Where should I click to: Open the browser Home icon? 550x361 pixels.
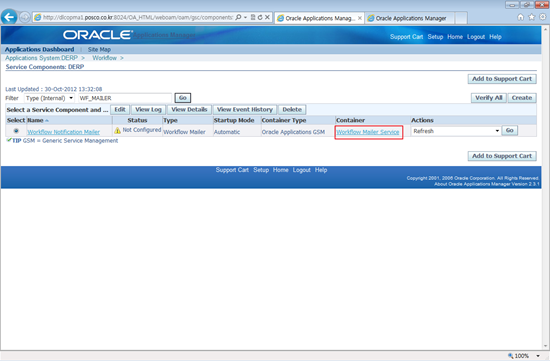(521, 17)
